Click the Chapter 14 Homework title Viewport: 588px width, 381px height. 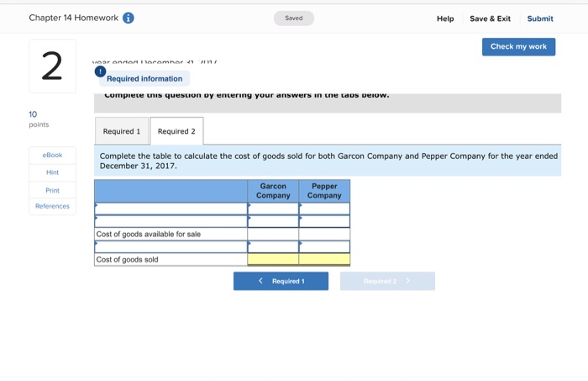[x=74, y=18]
